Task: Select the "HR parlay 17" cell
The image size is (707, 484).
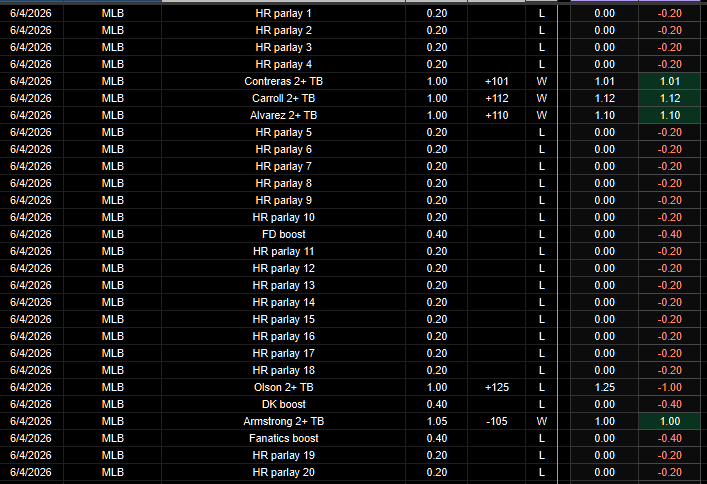Action: [283, 353]
